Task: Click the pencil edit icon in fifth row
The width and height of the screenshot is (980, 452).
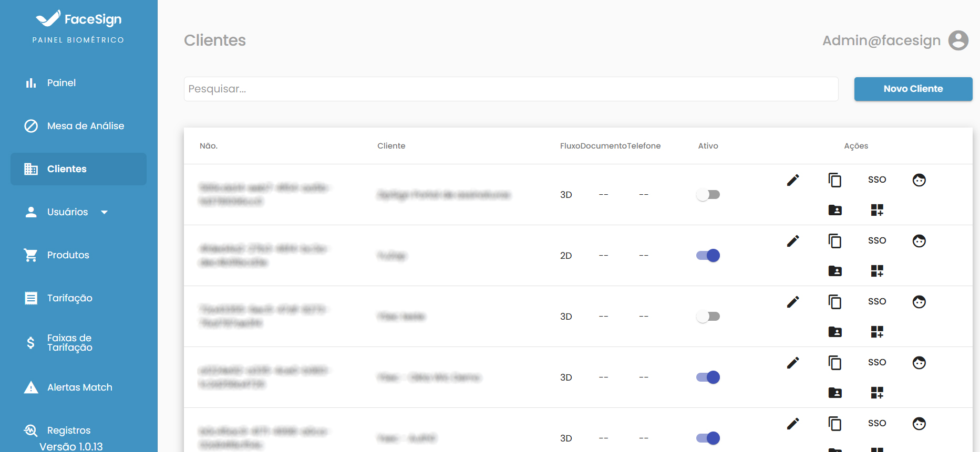Action: tap(793, 424)
